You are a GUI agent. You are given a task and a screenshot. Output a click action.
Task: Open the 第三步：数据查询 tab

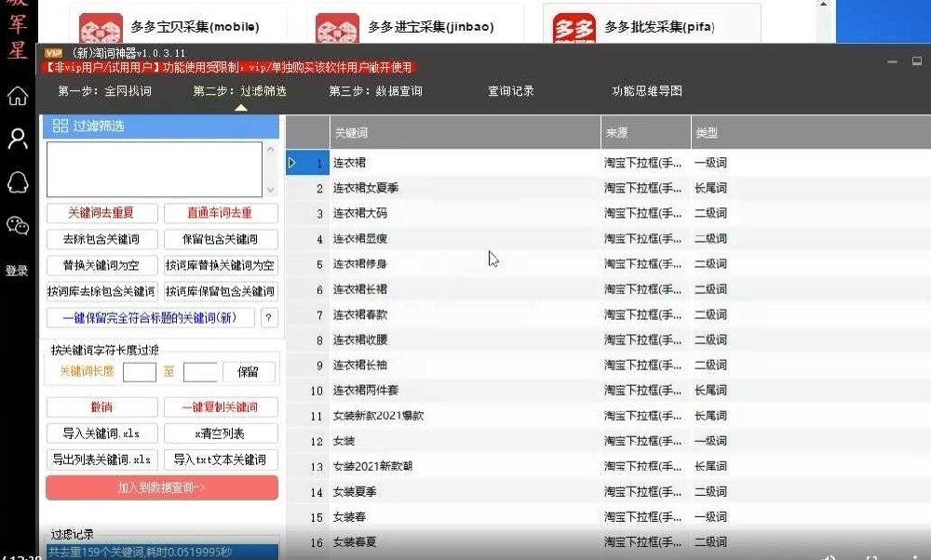(375, 92)
